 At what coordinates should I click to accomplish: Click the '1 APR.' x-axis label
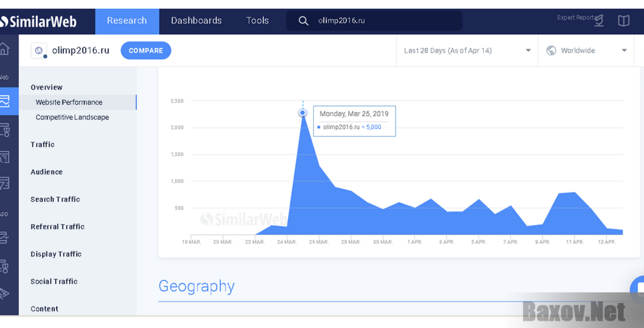point(415,242)
